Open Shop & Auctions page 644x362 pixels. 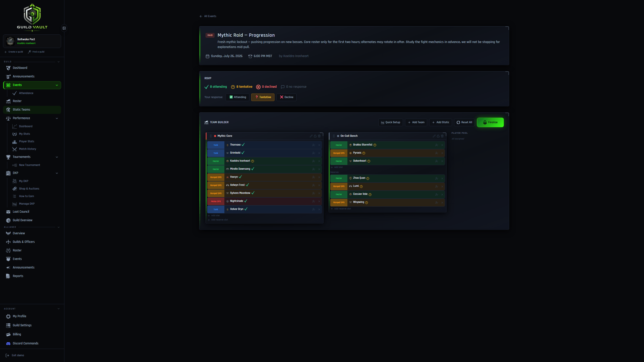(x=29, y=189)
